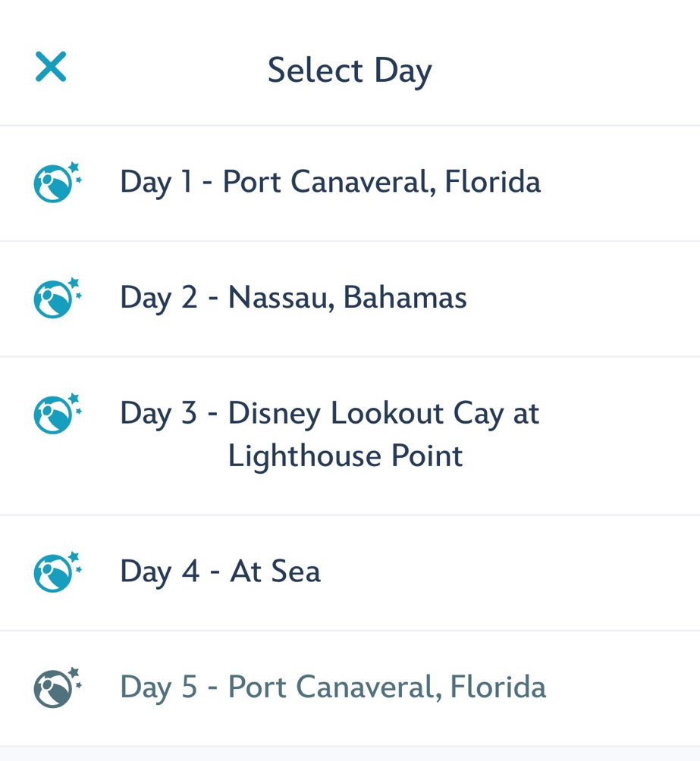Click the dimmed "Day 5" number label
This screenshot has height=761, width=700.
pyautogui.click(x=159, y=687)
